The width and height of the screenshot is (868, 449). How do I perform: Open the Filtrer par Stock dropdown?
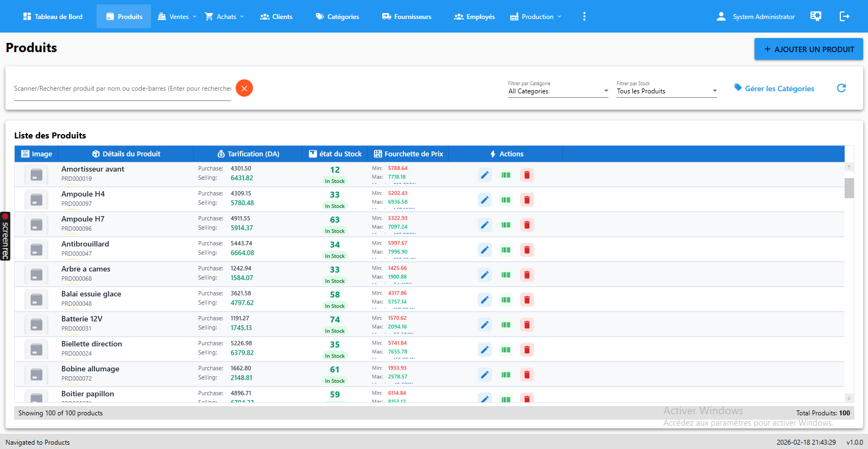667,91
